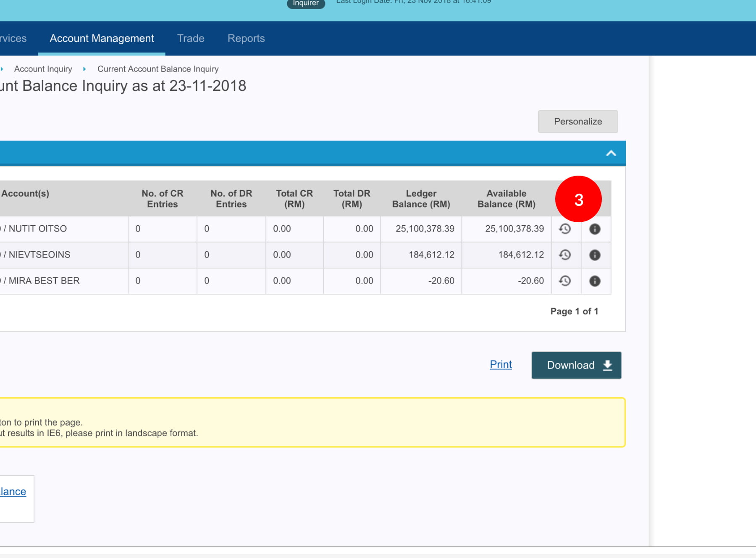Go to the Reports tab
Viewport: 756px width, 558px height.
[246, 39]
